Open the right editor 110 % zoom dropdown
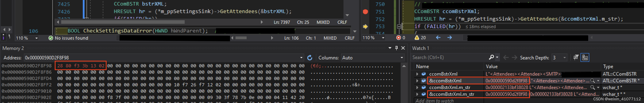Screen dimensions: 644x103 pyautogui.click(x=383, y=38)
